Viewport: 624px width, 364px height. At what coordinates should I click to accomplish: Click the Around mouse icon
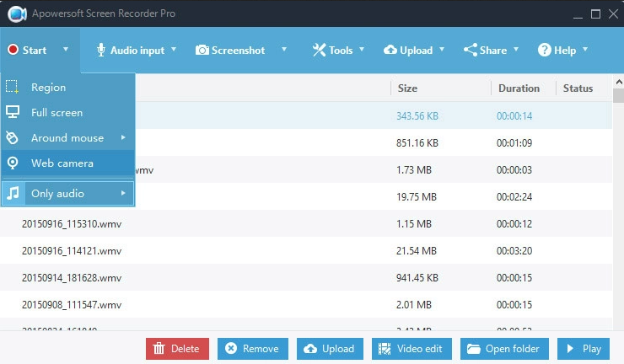pos(12,137)
